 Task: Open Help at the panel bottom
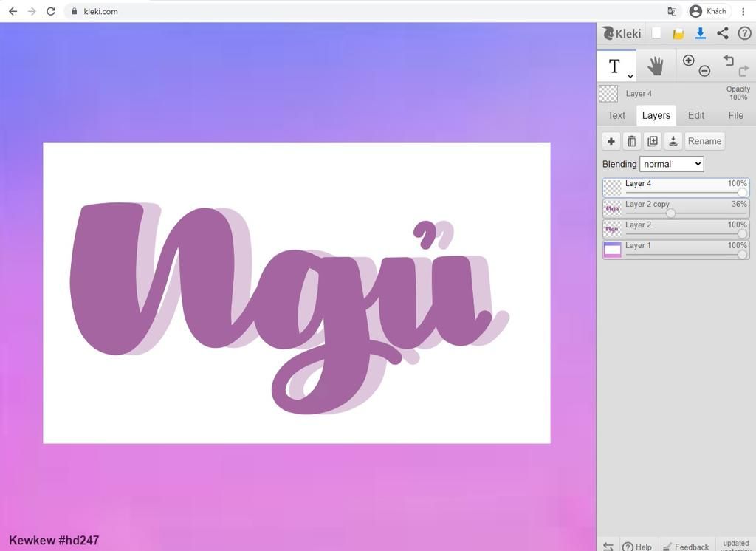637,546
